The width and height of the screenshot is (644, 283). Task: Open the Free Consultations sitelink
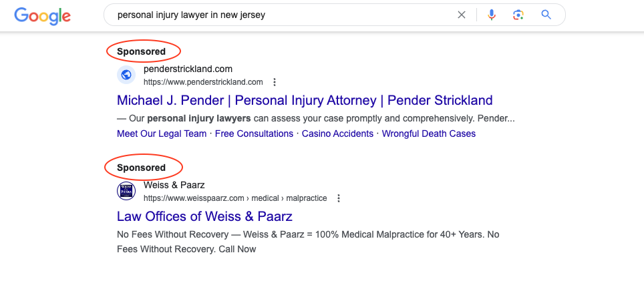click(x=254, y=133)
